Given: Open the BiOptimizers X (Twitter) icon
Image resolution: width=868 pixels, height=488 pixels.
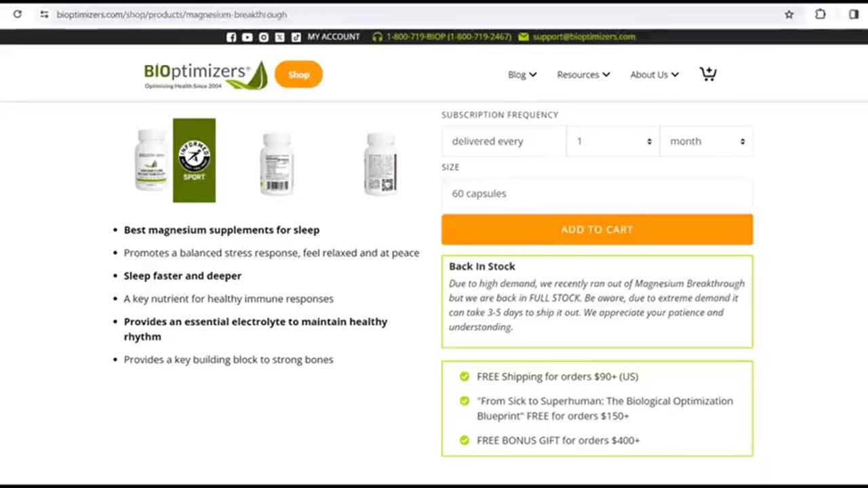Looking at the screenshot, I should [x=280, y=37].
